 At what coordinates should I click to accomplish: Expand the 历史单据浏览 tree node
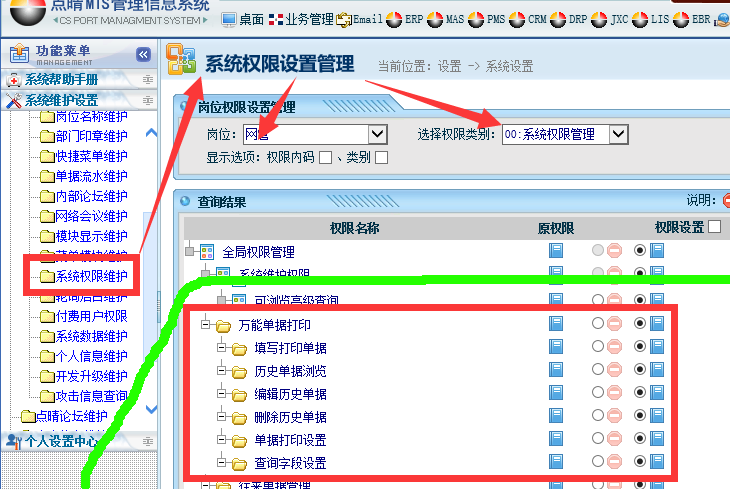tap(222, 371)
